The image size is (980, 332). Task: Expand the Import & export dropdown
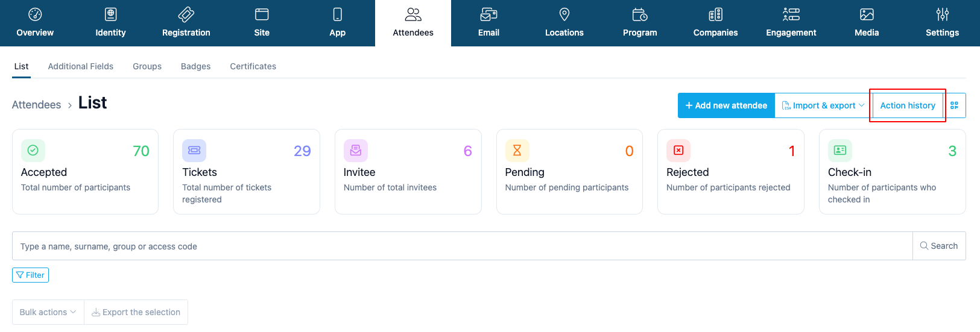click(823, 105)
